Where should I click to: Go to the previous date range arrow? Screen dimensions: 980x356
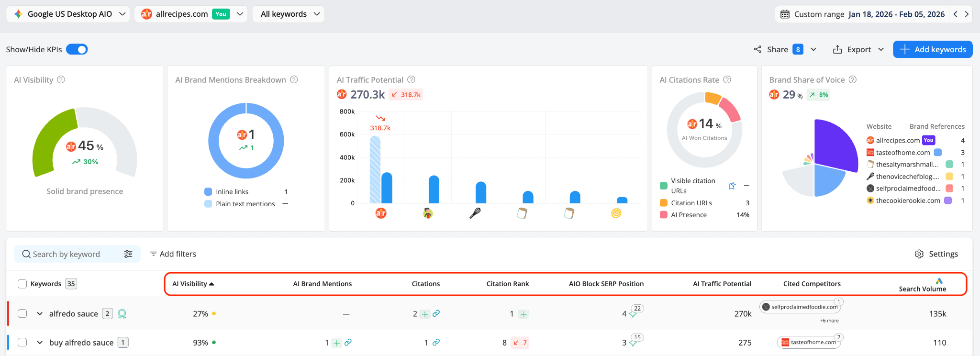(956, 14)
